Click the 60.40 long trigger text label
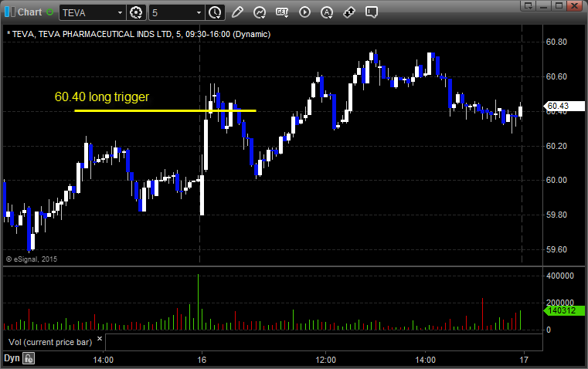The height and width of the screenshot is (369, 588). (x=102, y=96)
